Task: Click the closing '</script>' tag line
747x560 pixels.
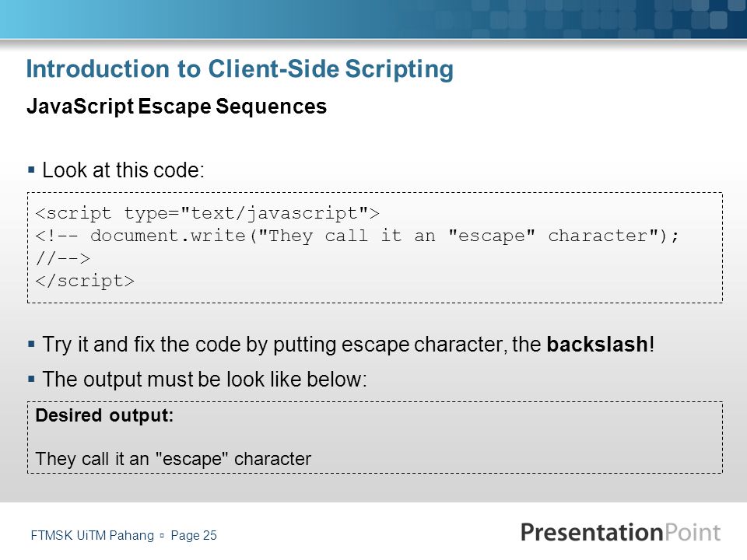Action: [85, 281]
